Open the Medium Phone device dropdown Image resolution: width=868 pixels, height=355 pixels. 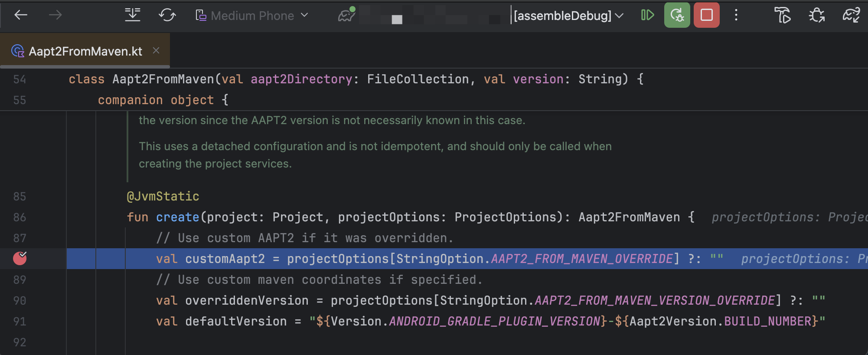(x=252, y=16)
